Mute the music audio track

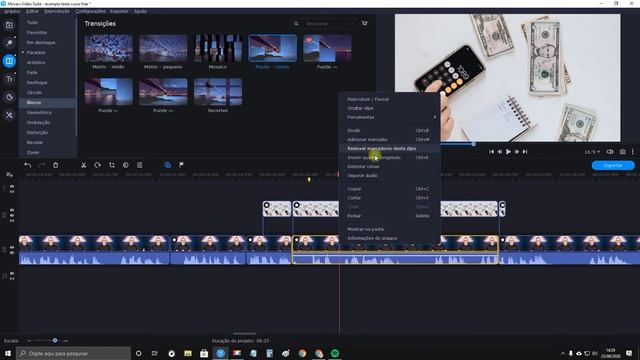tap(12, 273)
